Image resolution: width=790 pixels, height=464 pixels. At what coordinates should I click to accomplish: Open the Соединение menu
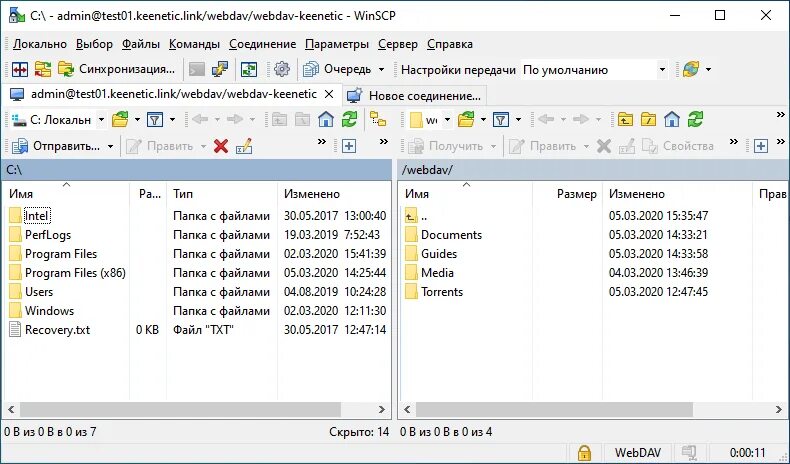262,44
